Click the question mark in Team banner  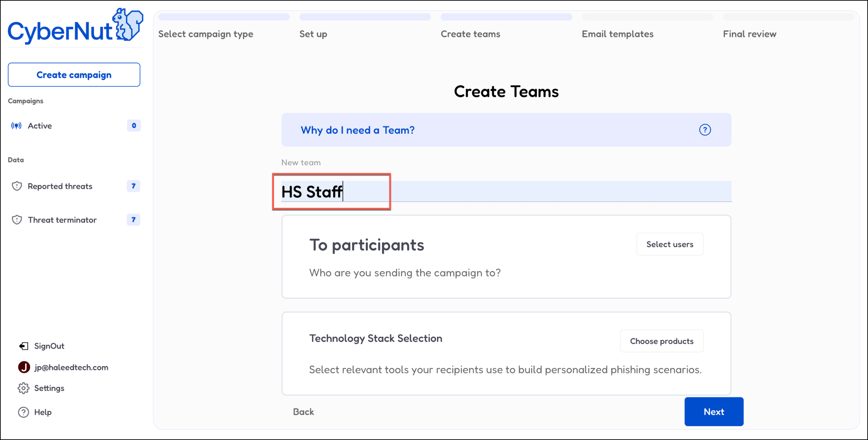[705, 130]
